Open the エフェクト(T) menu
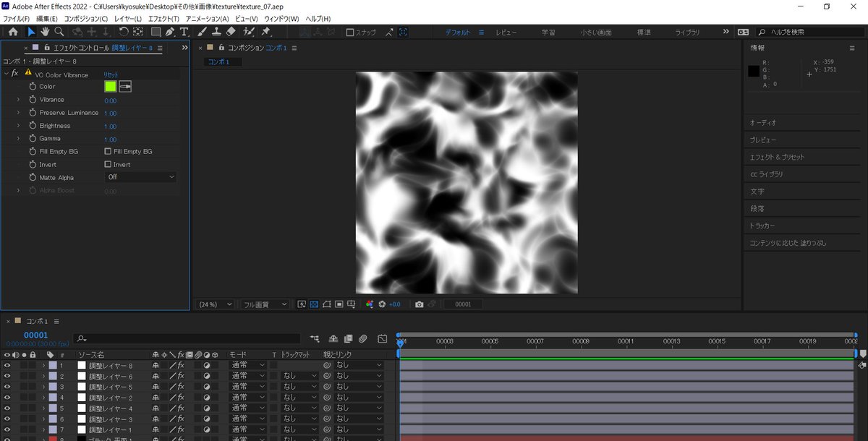The height and width of the screenshot is (441, 868). point(163,19)
